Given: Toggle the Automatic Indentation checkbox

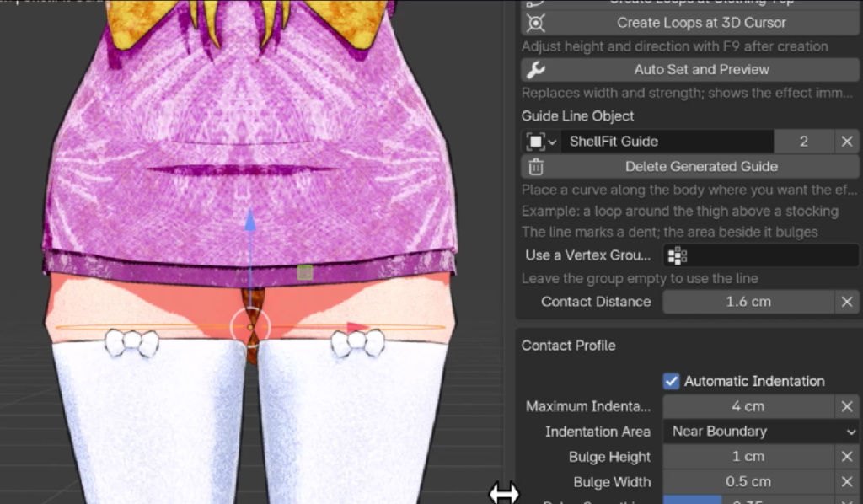Looking at the screenshot, I should point(671,381).
